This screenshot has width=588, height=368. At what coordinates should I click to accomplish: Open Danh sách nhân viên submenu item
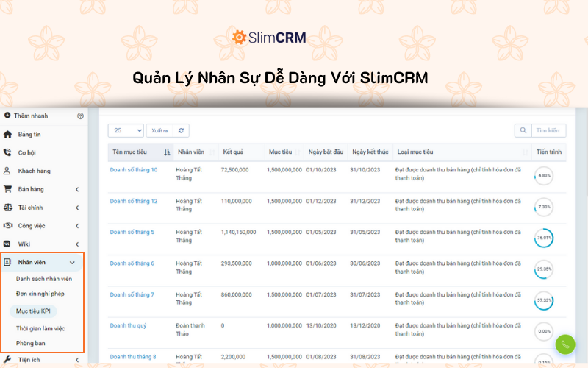(x=44, y=279)
